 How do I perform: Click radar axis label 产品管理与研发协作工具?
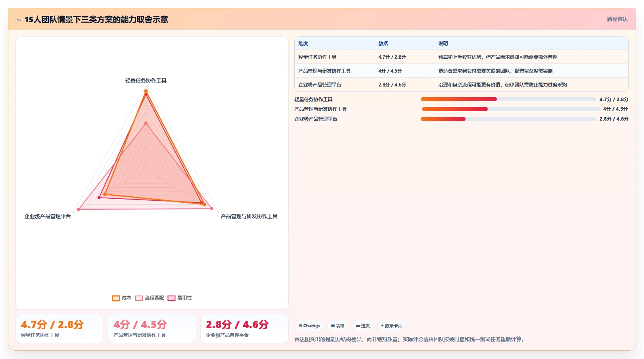pos(249,216)
